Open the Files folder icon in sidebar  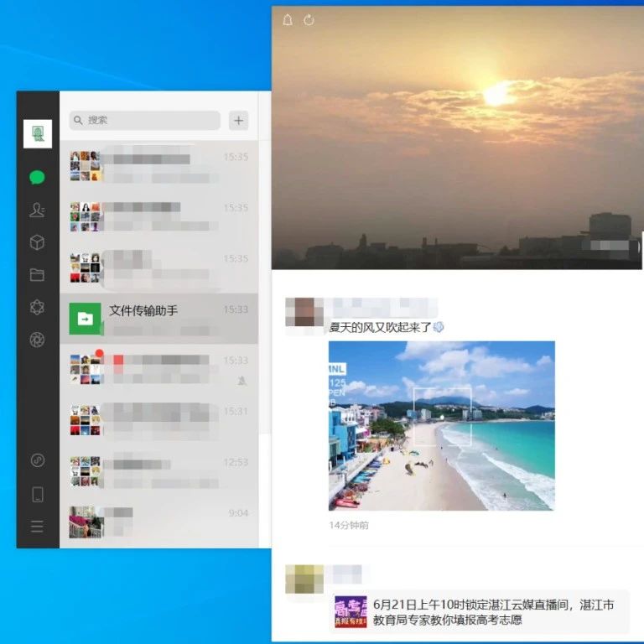point(38,275)
